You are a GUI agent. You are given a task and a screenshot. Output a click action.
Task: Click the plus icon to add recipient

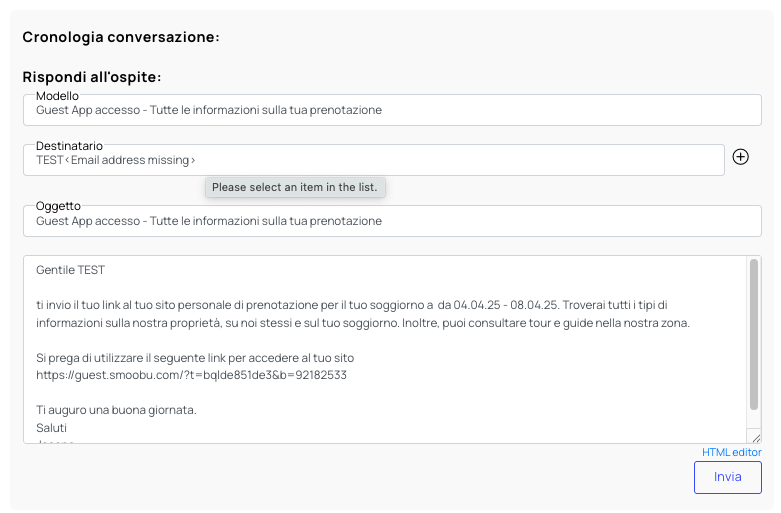point(740,157)
